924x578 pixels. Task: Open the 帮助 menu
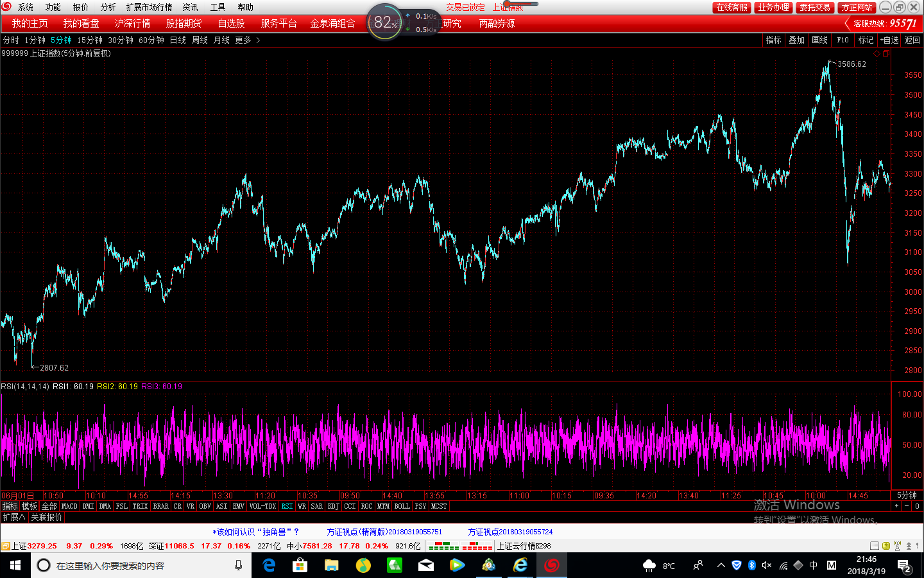pyautogui.click(x=245, y=7)
